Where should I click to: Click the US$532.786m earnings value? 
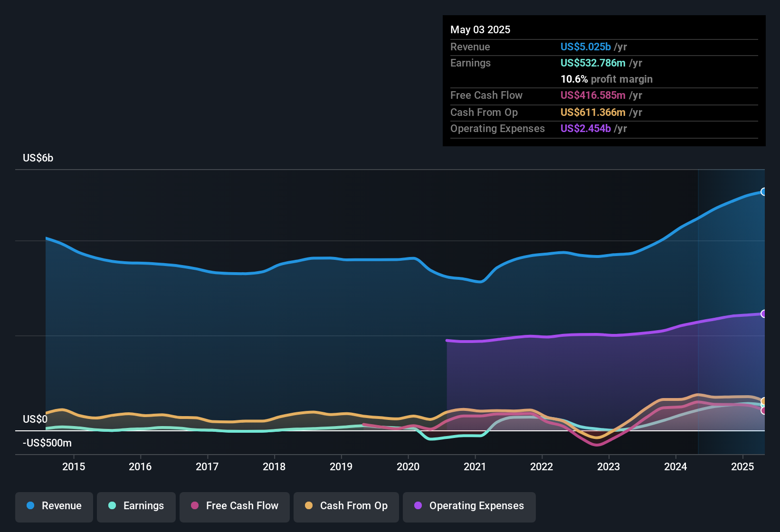593,63
